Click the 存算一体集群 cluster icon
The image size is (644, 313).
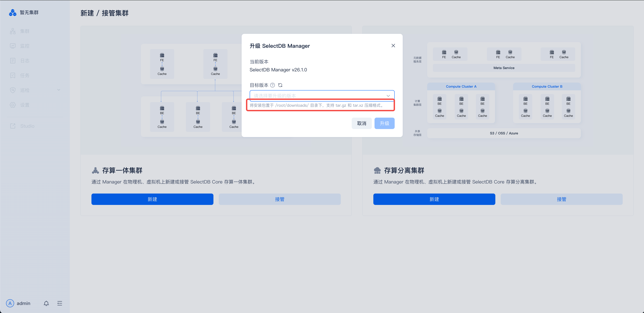click(95, 170)
